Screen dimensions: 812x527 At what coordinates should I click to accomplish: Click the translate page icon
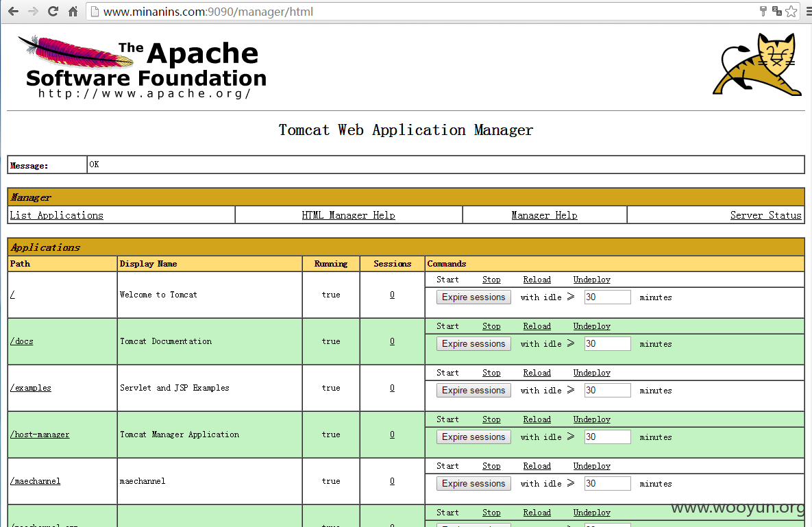click(x=777, y=12)
